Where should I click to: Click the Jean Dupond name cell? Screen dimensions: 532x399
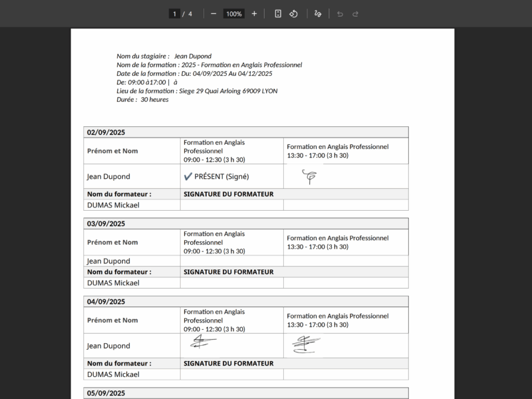[108, 176]
